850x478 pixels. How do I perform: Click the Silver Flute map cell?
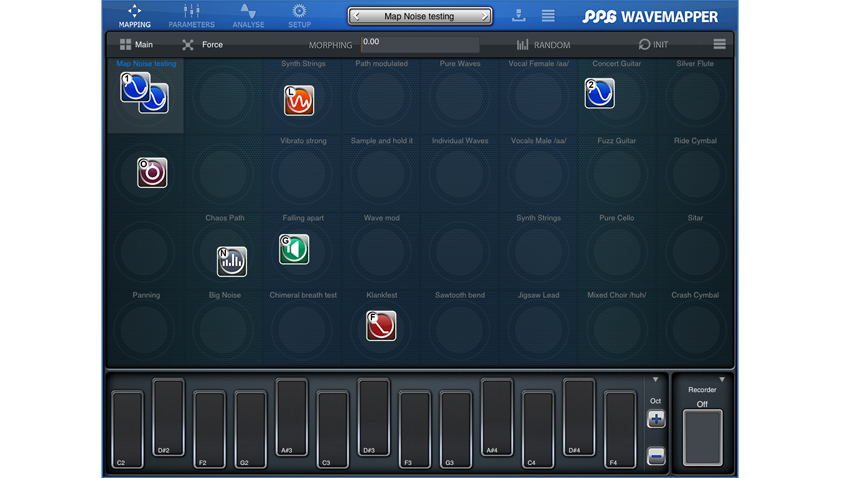695,95
